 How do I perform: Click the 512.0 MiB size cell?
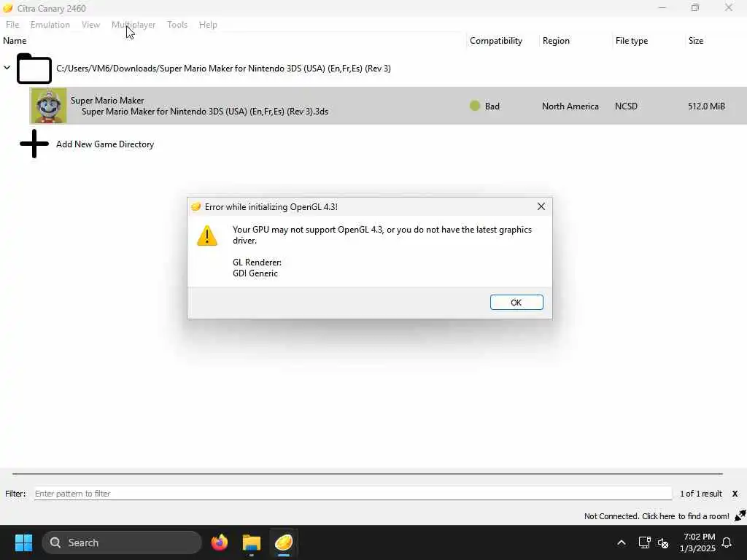pyautogui.click(x=706, y=106)
